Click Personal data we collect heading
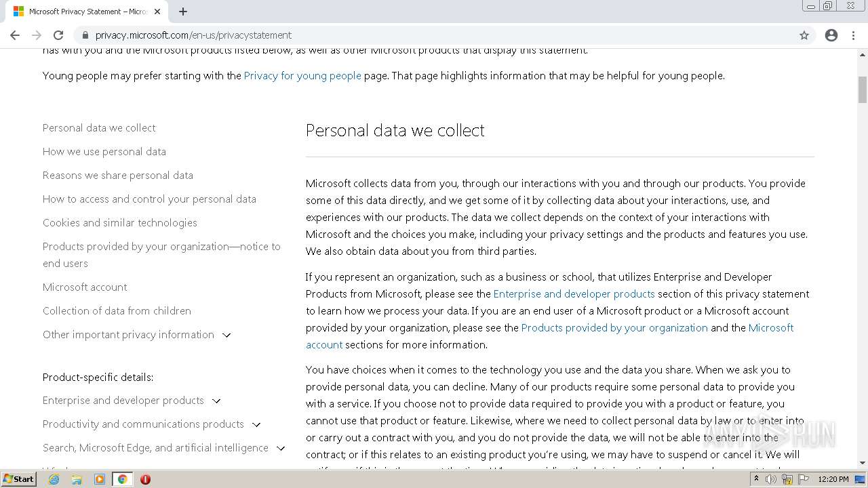868x488 pixels. tap(395, 130)
